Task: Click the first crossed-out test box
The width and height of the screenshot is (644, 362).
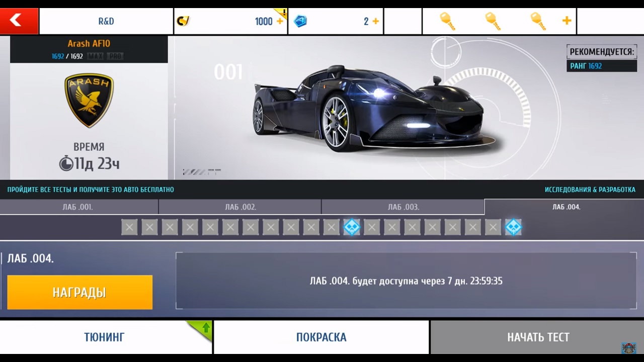Action: [x=129, y=227]
